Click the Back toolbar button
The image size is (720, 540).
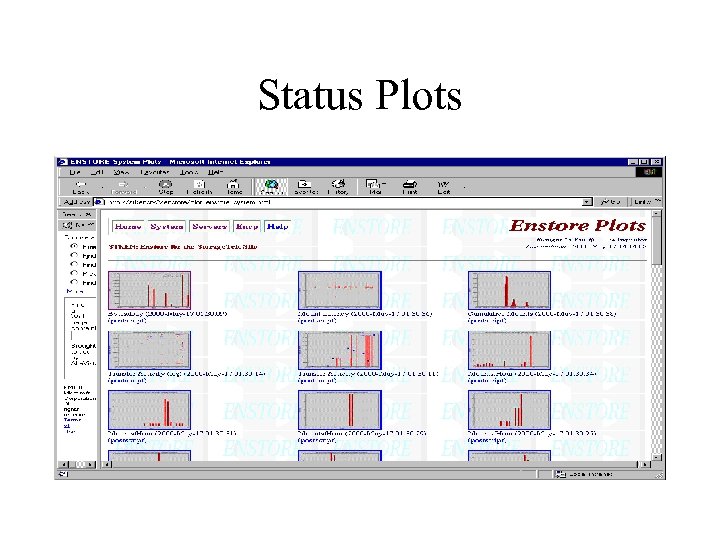coord(80,187)
